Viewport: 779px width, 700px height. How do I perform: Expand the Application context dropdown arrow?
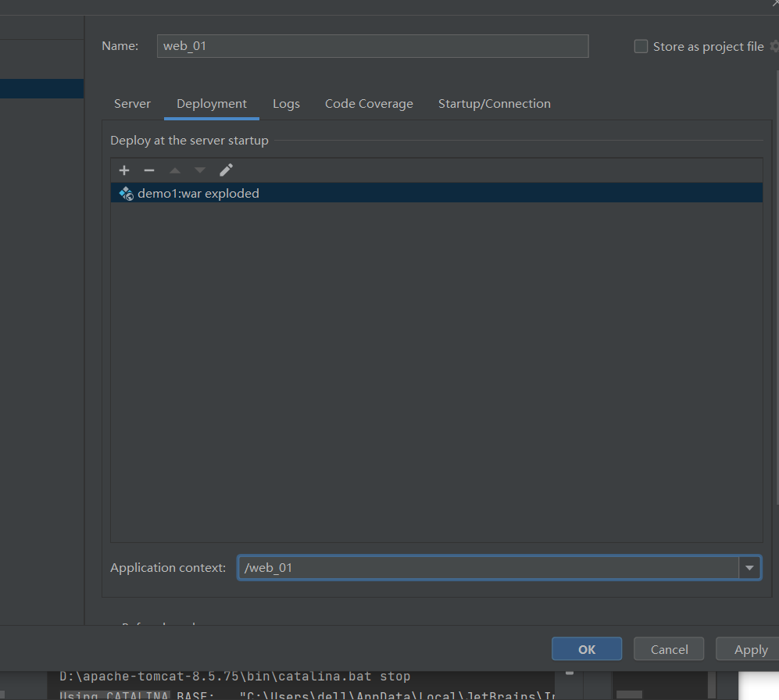(749, 567)
